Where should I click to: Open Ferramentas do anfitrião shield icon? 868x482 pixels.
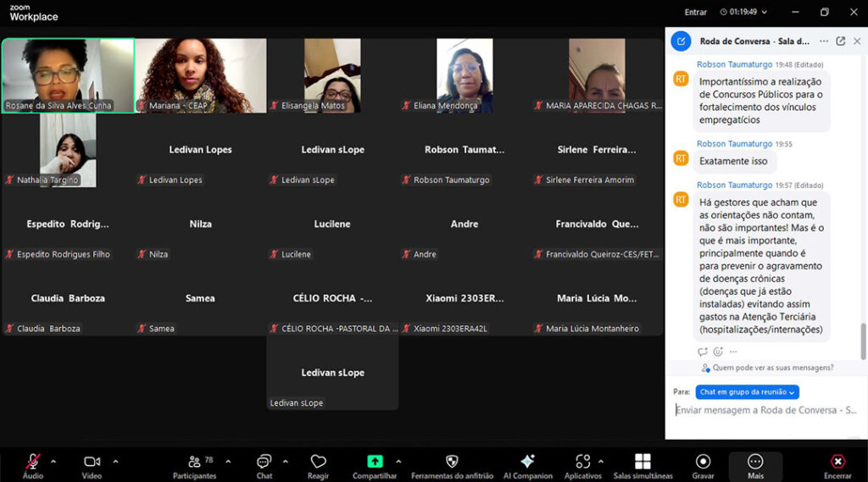pos(452,462)
